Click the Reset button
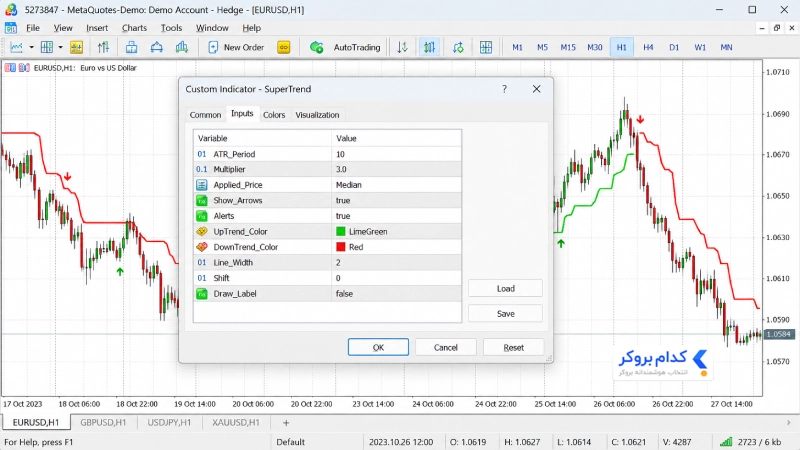800x450 pixels. click(513, 347)
